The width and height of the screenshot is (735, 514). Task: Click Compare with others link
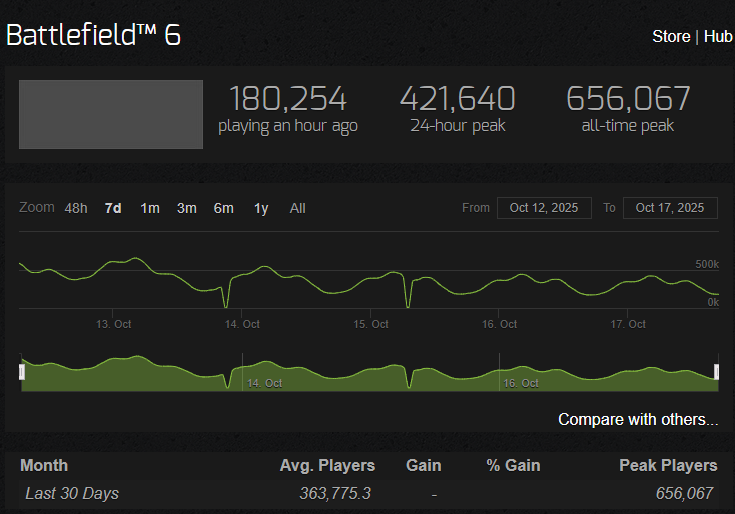(638, 419)
